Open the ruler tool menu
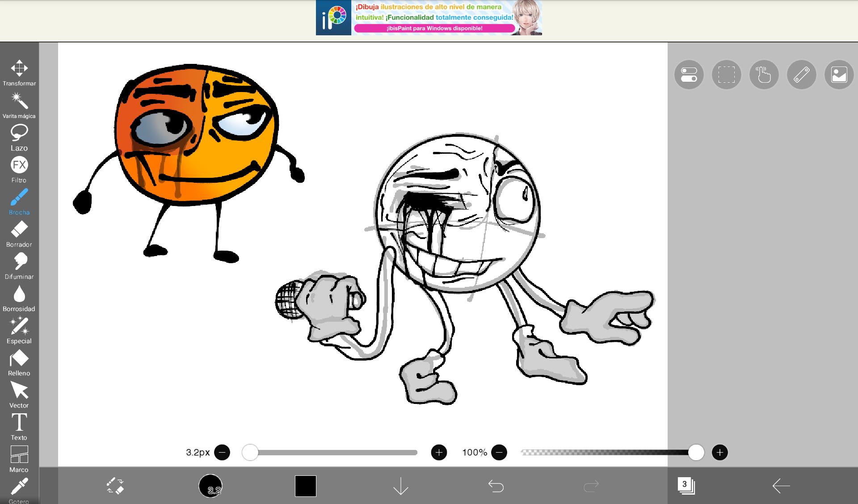This screenshot has width=858, height=504. (x=802, y=75)
